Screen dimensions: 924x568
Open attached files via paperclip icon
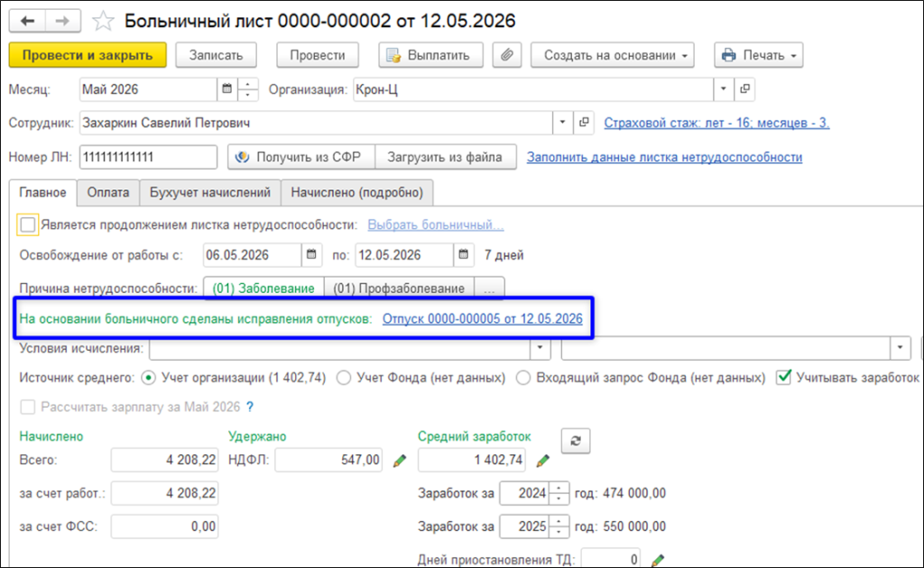point(507,55)
